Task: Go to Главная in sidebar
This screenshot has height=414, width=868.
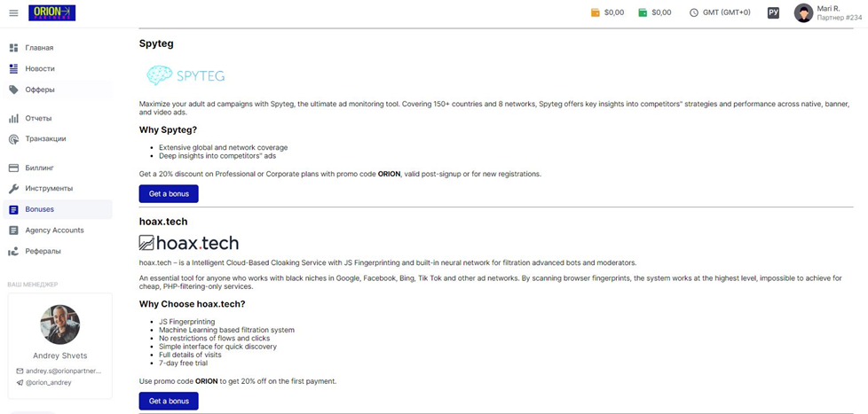Action: tap(58, 48)
